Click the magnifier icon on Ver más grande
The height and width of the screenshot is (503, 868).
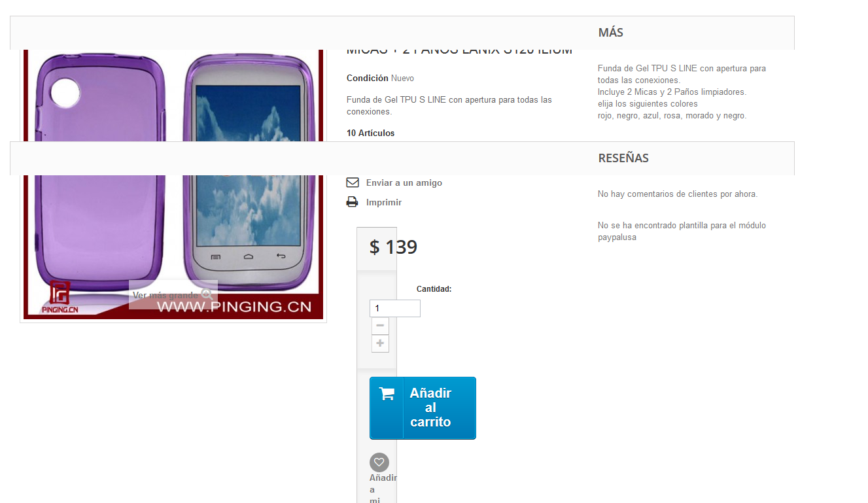[x=207, y=295]
